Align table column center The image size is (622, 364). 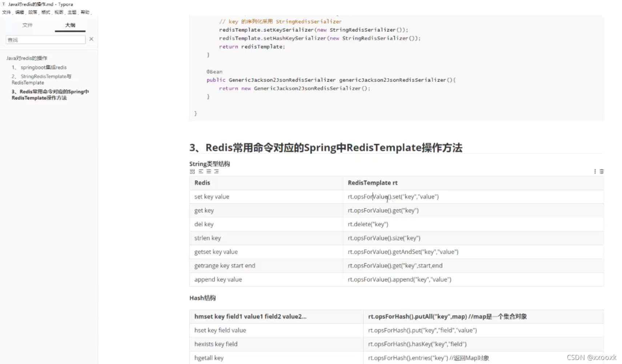(x=209, y=171)
